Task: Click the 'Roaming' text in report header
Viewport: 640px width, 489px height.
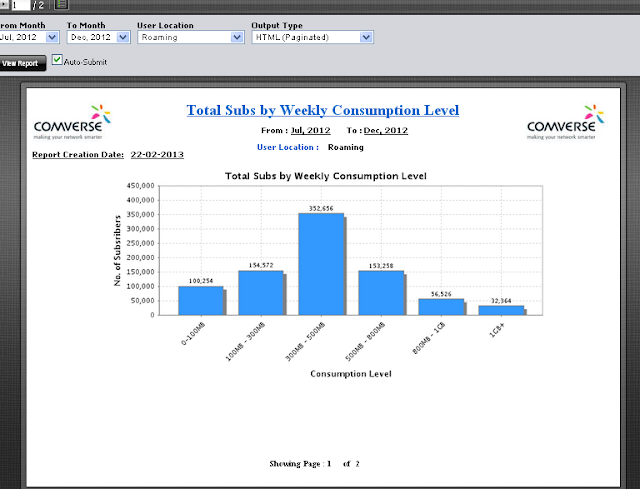Action: pyautogui.click(x=346, y=147)
